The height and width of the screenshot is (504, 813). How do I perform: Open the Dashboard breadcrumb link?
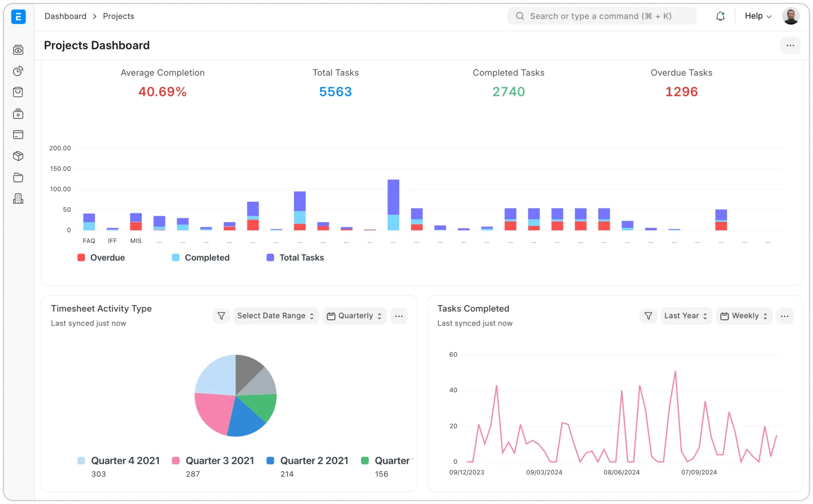coord(66,16)
